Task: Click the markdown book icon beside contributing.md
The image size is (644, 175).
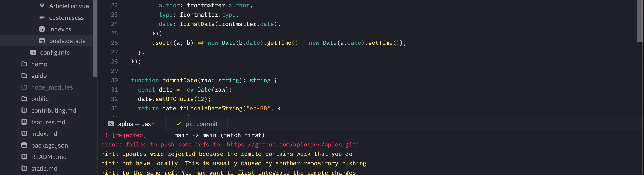Action: (24, 110)
